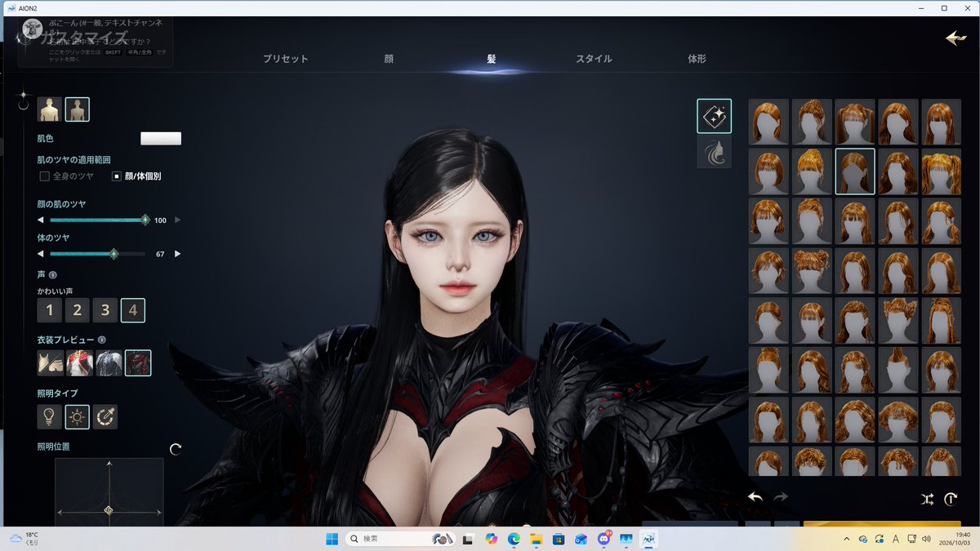This screenshot has height=551, width=980.
Task: Reset customization with the circular arrow icon
Action: [x=951, y=499]
